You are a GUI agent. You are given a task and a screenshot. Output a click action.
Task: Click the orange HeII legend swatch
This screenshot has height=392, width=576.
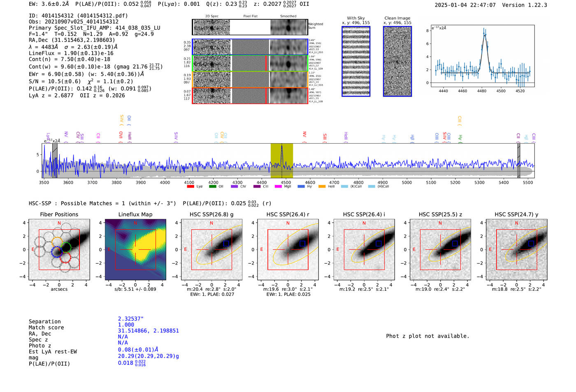click(322, 186)
